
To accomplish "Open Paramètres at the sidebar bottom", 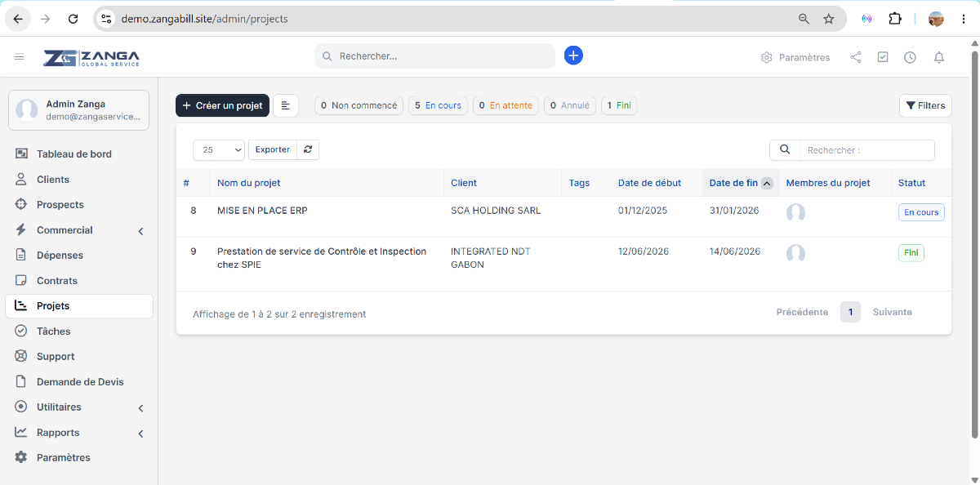I will (79, 457).
